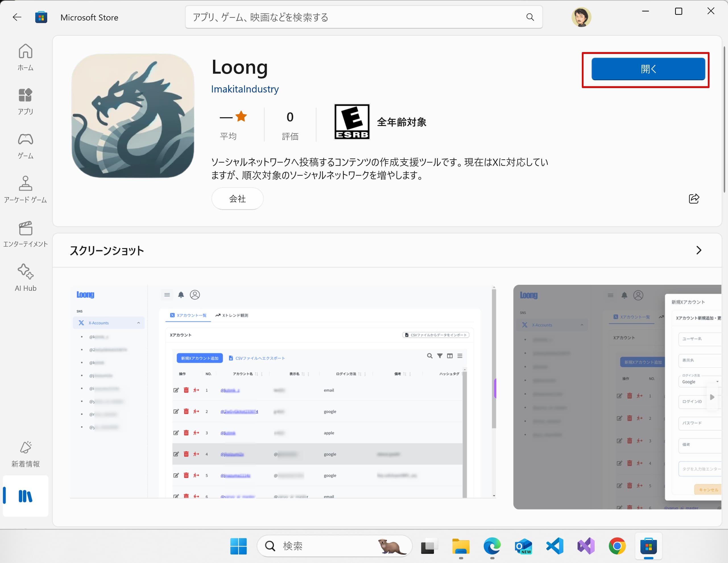Click the page vertical scrollbar
Image resolution: width=728 pixels, height=563 pixels.
click(724, 119)
